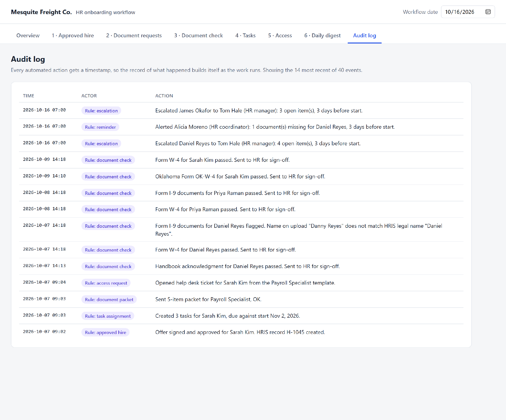Click the ACTOR column header
The width and height of the screenshot is (506, 420).
89,96
